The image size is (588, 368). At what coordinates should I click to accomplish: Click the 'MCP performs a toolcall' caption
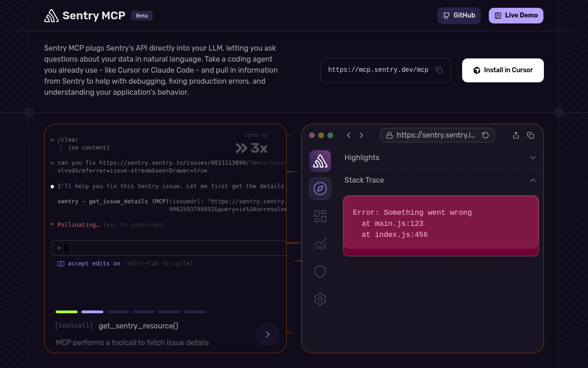tap(132, 343)
